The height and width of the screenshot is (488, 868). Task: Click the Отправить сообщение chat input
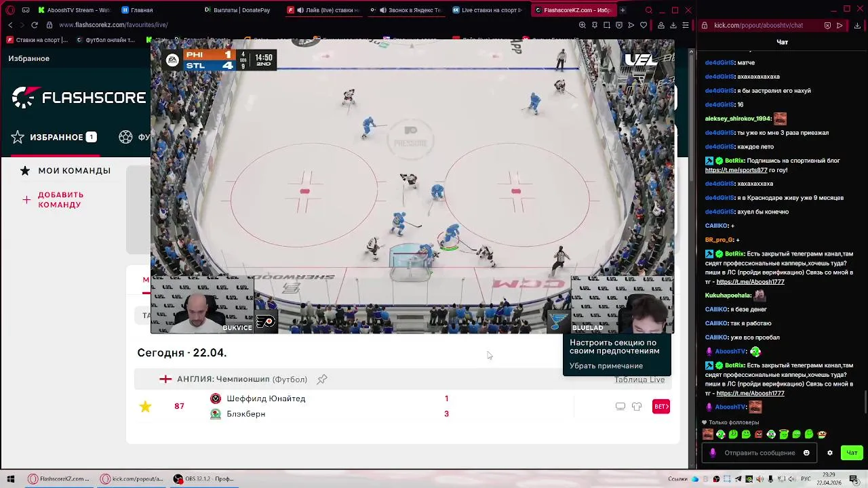[x=759, y=453]
